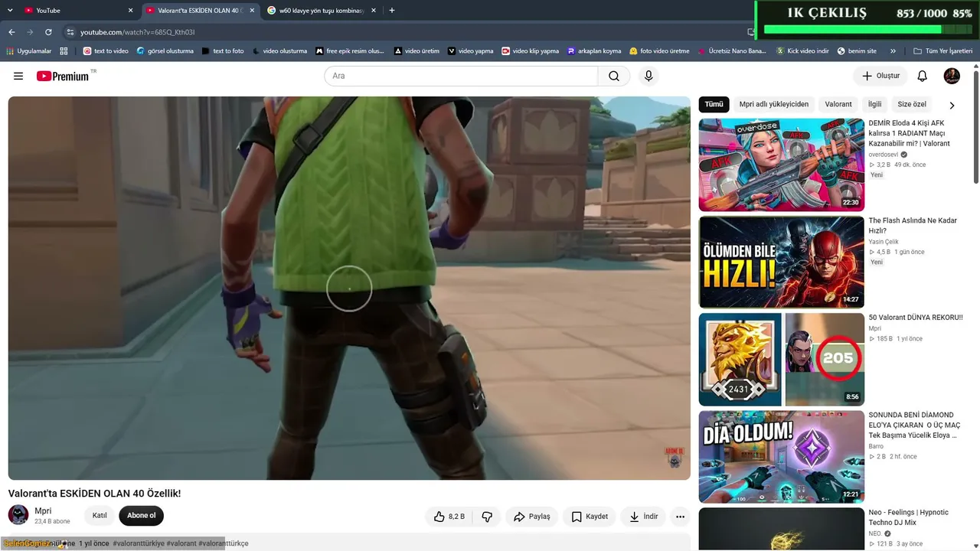Open the 'text to foto' bookmark
Image resolution: width=980 pixels, height=551 pixels.
pyautogui.click(x=223, y=51)
